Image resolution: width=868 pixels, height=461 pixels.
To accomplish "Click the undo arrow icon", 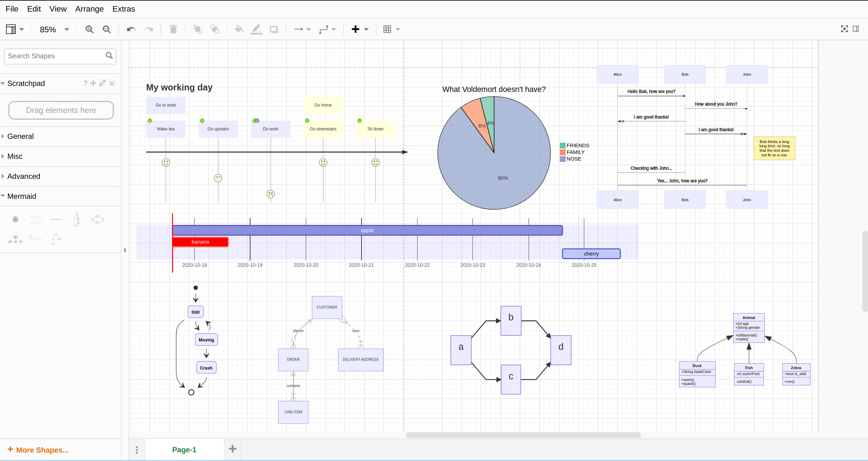I will [131, 29].
